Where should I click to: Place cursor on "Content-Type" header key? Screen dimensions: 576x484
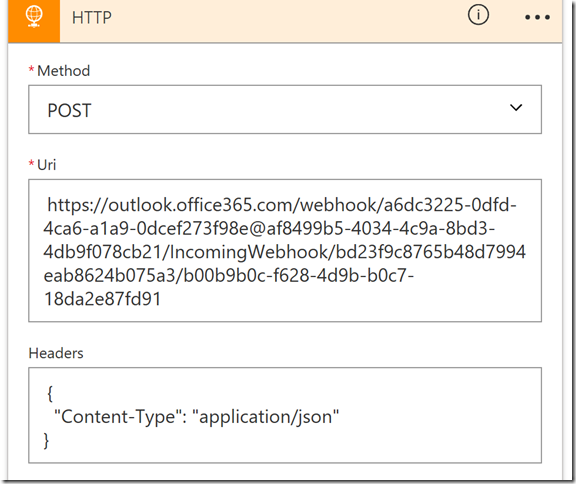tap(118, 416)
